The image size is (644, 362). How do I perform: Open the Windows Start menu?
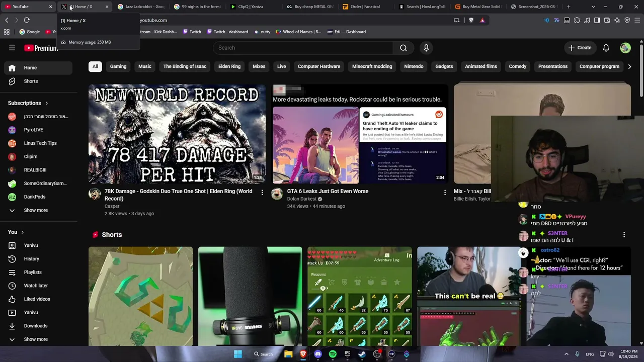pyautogui.click(x=238, y=354)
